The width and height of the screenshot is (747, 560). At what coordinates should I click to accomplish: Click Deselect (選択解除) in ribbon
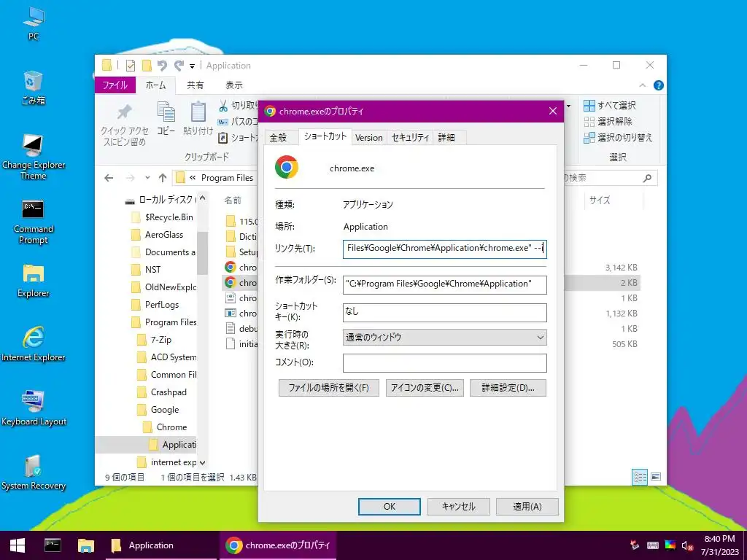[608, 122]
